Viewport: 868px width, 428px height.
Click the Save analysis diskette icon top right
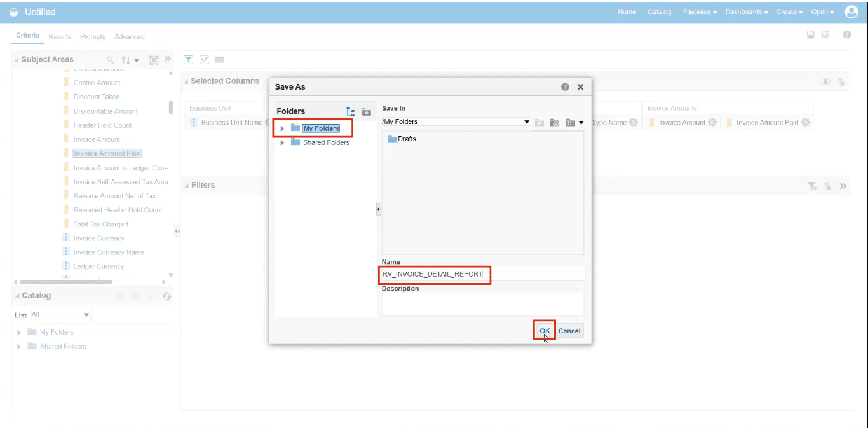(x=811, y=35)
